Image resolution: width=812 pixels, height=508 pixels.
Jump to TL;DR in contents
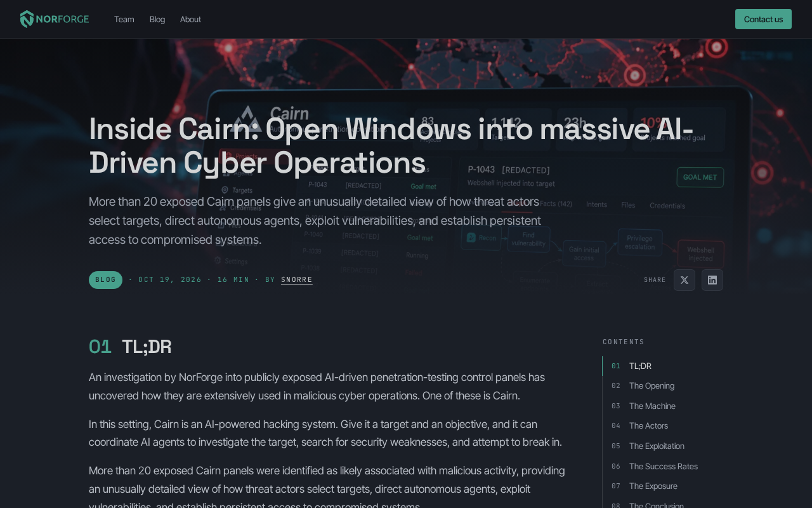(x=640, y=366)
